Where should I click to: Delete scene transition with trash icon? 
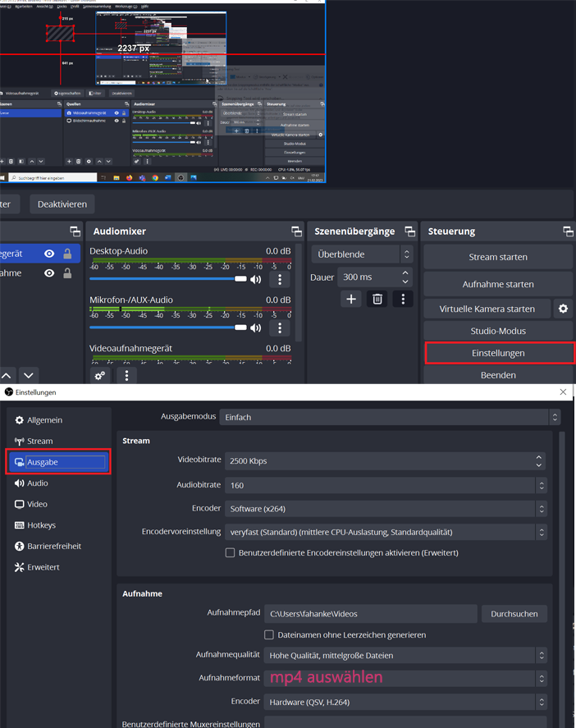tap(377, 299)
